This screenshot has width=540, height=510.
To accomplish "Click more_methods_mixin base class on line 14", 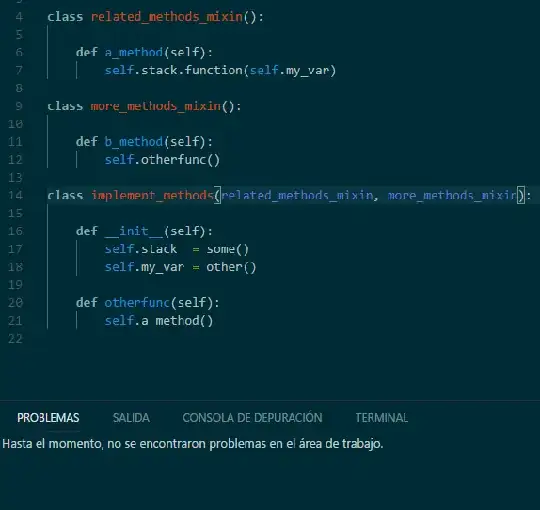I will [452, 195].
